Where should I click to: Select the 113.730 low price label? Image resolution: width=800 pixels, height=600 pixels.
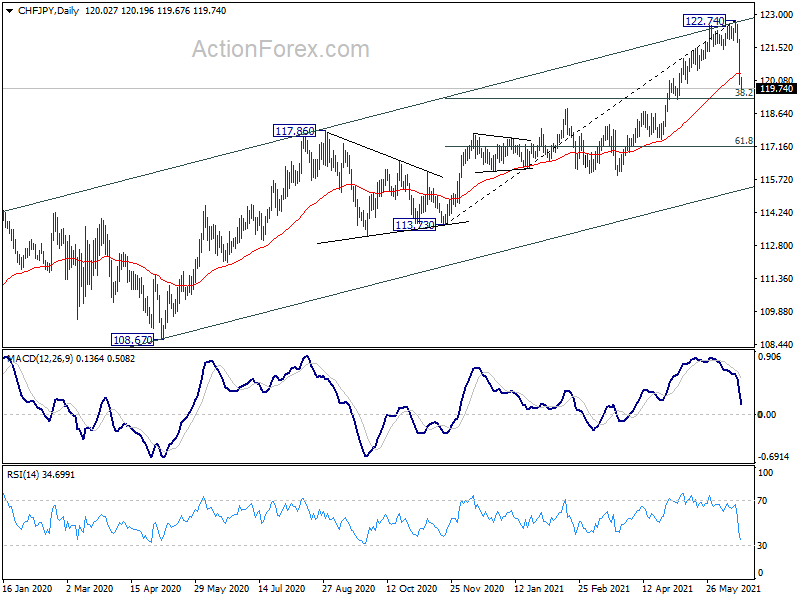(415, 224)
